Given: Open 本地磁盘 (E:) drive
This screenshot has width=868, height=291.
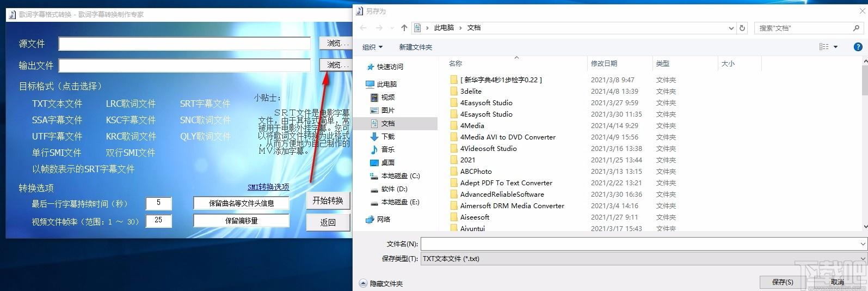Looking at the screenshot, I should pyautogui.click(x=401, y=202).
